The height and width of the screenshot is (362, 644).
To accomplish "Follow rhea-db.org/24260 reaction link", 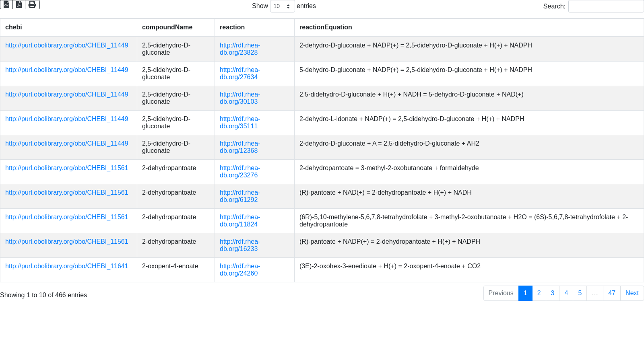I will point(239,270).
